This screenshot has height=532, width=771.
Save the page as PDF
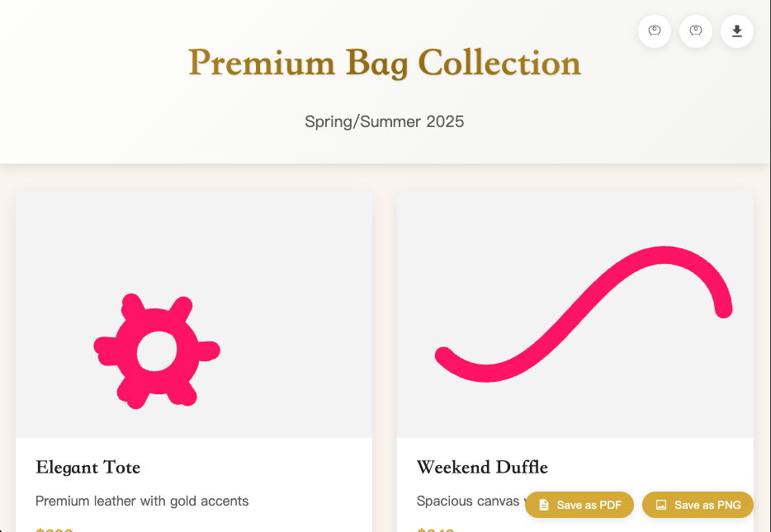pyautogui.click(x=579, y=505)
